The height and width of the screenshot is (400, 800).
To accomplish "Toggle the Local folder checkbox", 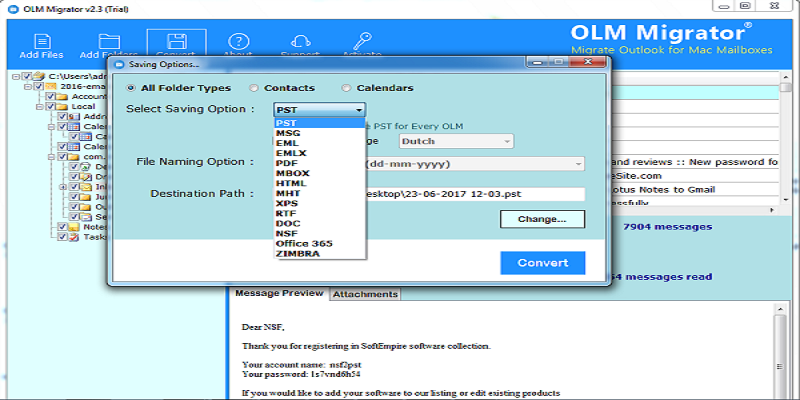I will (50, 107).
